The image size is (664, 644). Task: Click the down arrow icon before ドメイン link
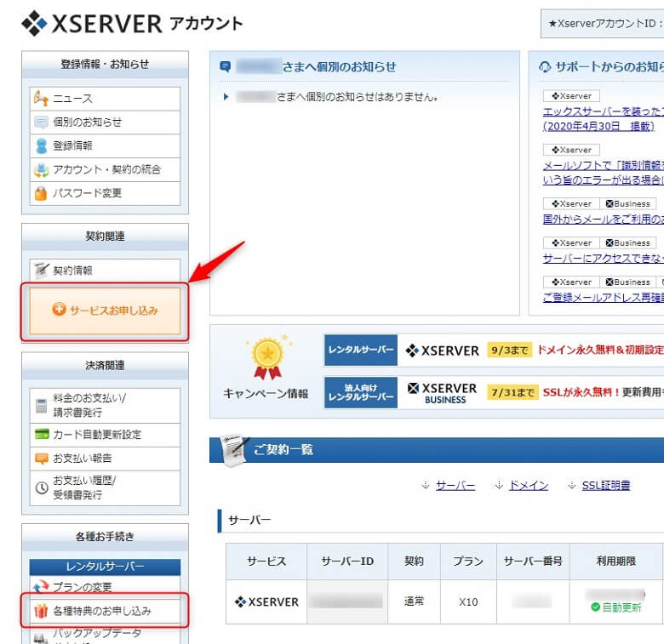499,485
